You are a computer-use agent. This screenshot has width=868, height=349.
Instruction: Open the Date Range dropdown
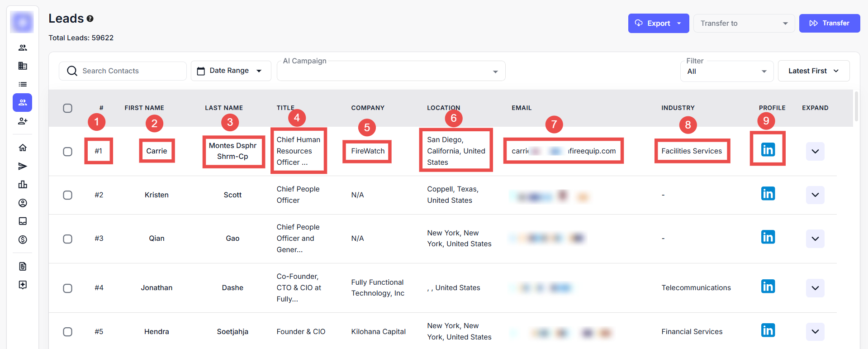point(231,71)
